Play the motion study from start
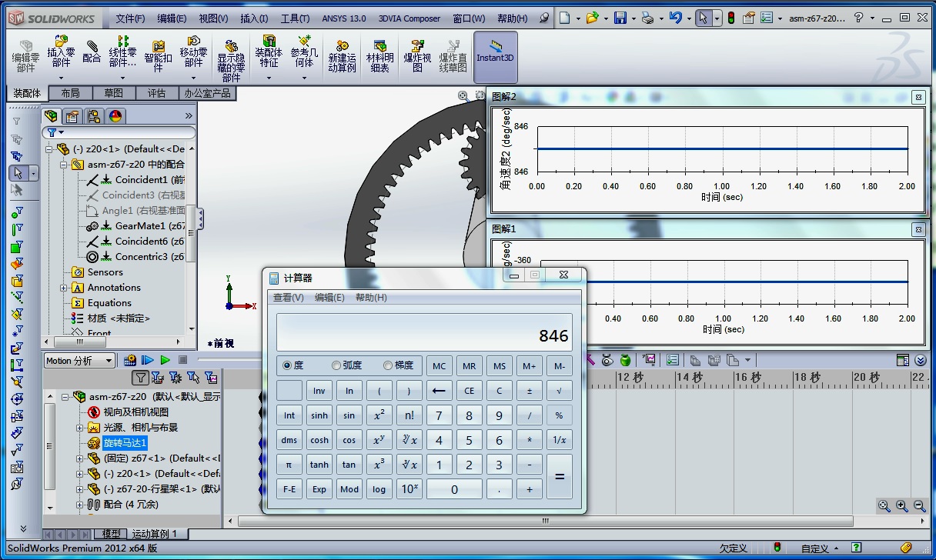 (x=148, y=360)
